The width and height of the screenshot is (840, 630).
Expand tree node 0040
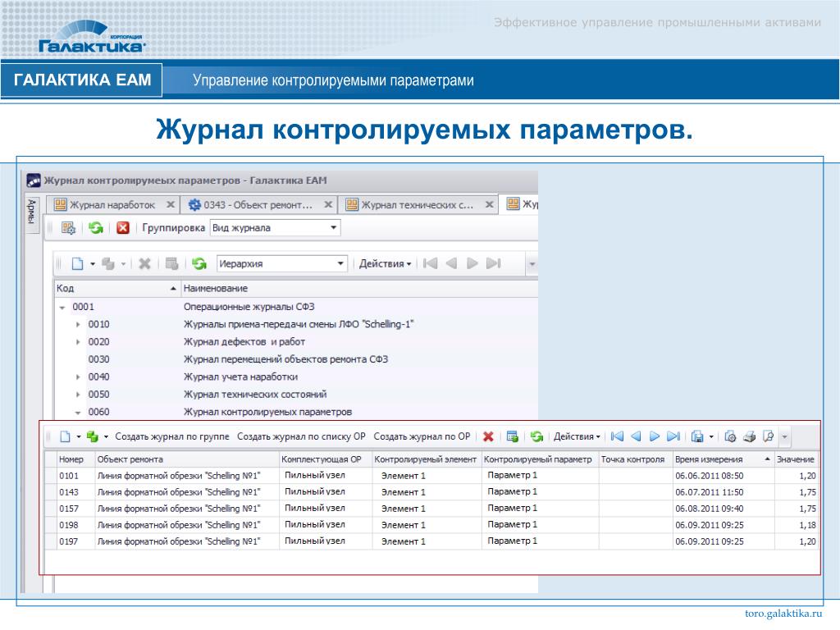(x=78, y=377)
